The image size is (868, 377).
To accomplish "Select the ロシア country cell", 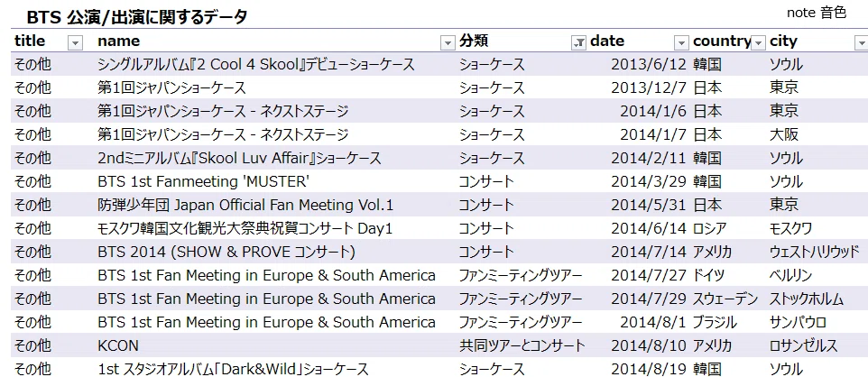I will tap(728, 228).
